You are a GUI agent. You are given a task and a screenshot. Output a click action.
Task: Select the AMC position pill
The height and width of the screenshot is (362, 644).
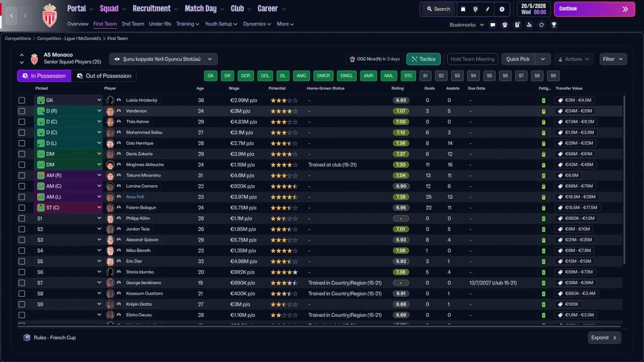click(301, 76)
